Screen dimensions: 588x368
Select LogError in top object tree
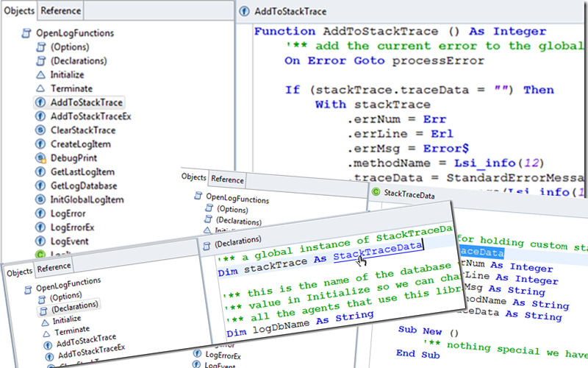(68, 213)
